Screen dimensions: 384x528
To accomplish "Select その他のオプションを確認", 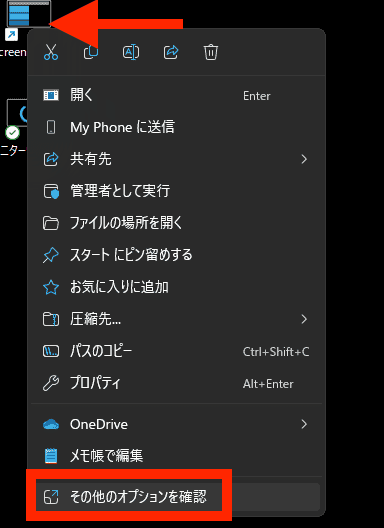I will tap(177, 497).
